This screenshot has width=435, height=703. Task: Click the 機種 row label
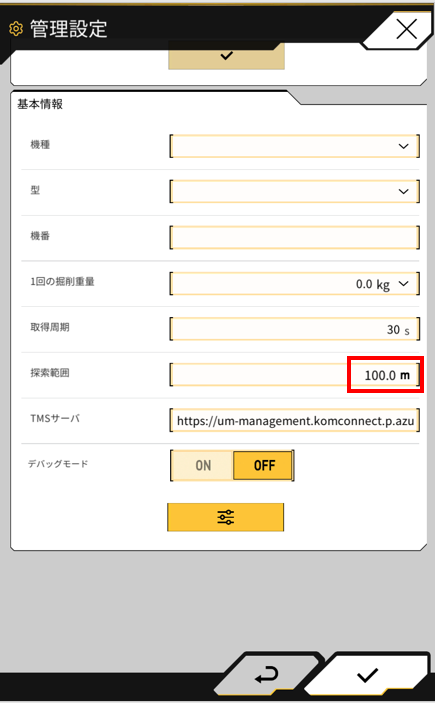tap(40, 145)
